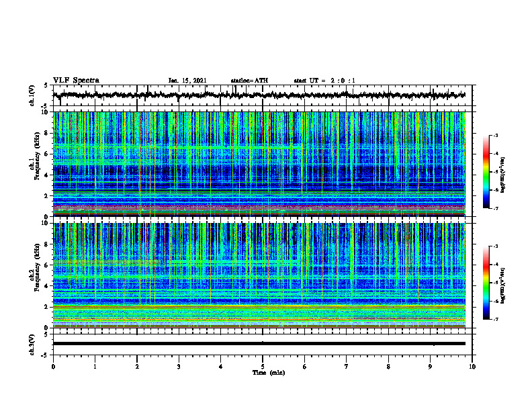Click time axis tick label "0"
Screen dimensions: 532x411
coord(53,367)
